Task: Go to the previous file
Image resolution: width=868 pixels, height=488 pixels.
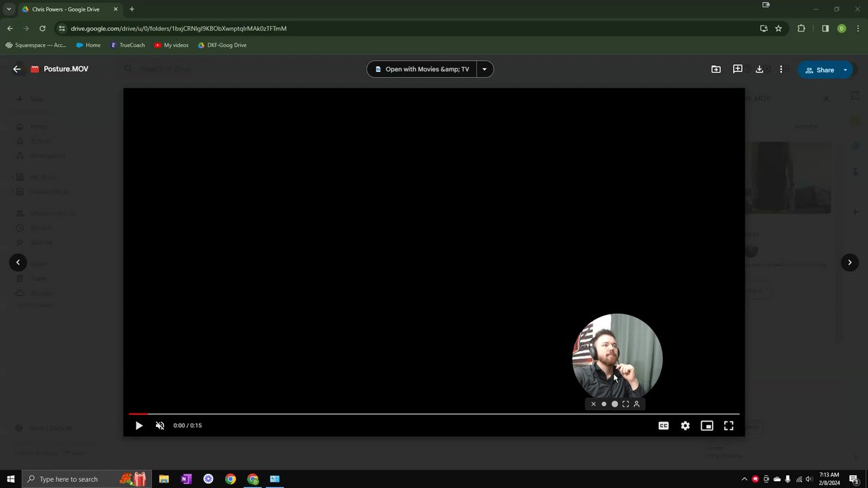Action: [x=18, y=262]
